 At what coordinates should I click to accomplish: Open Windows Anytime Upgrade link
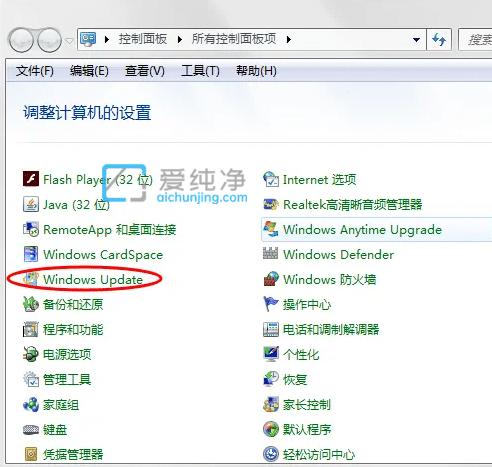362,229
